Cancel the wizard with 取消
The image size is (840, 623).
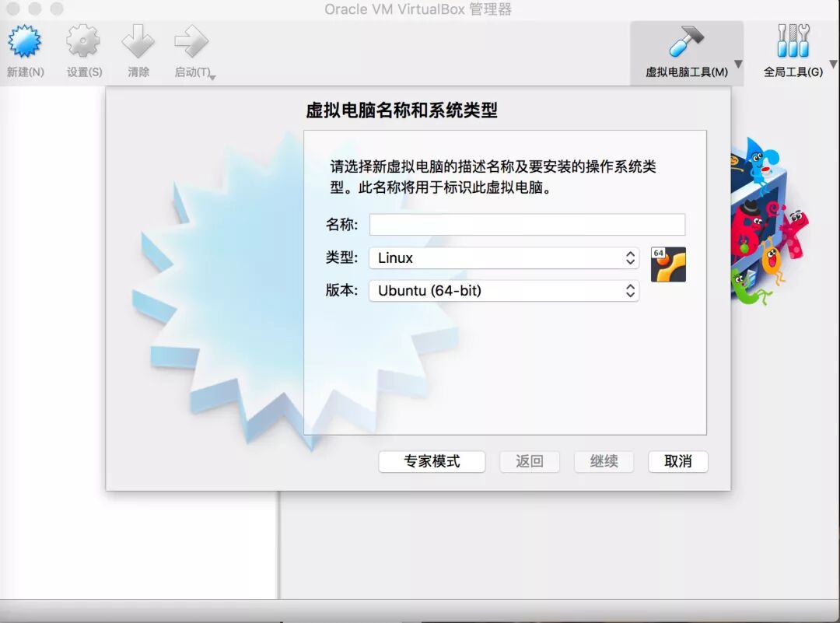point(677,461)
